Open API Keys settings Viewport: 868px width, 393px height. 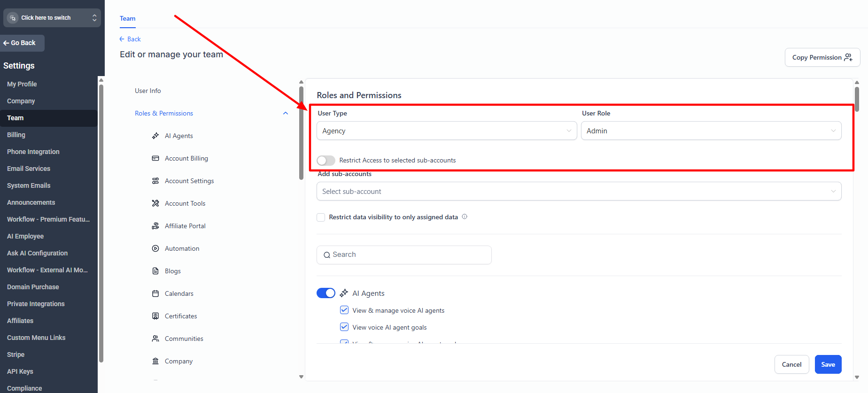(20, 371)
